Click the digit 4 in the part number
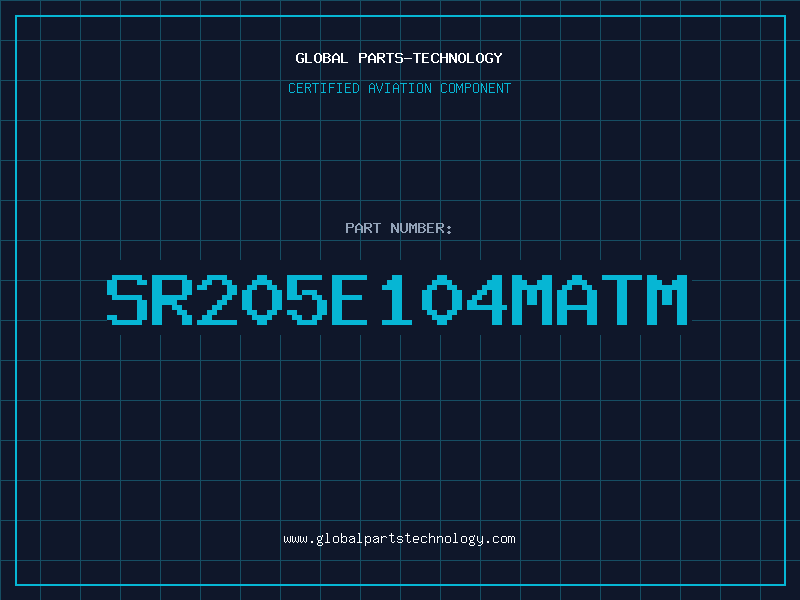This screenshot has width=800, height=600. (x=487, y=300)
